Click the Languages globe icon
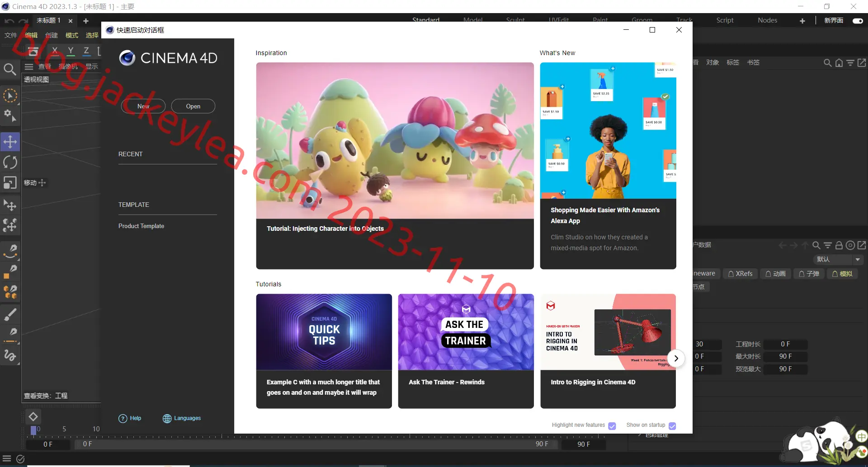This screenshot has width=868, height=467. 167,419
